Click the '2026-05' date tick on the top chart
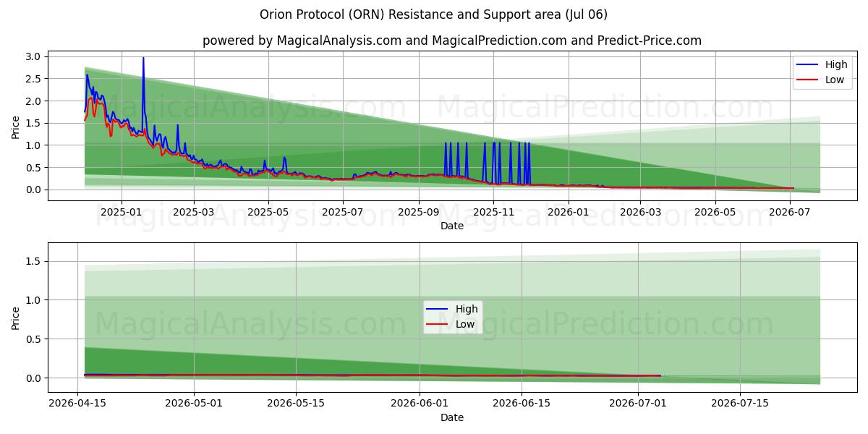 click(x=715, y=212)
